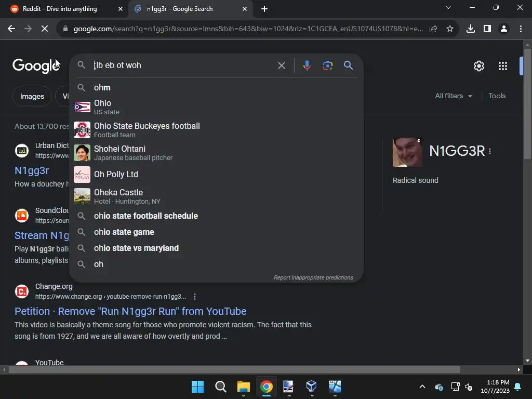Choose the Ohio US state suggestion

(x=216, y=107)
